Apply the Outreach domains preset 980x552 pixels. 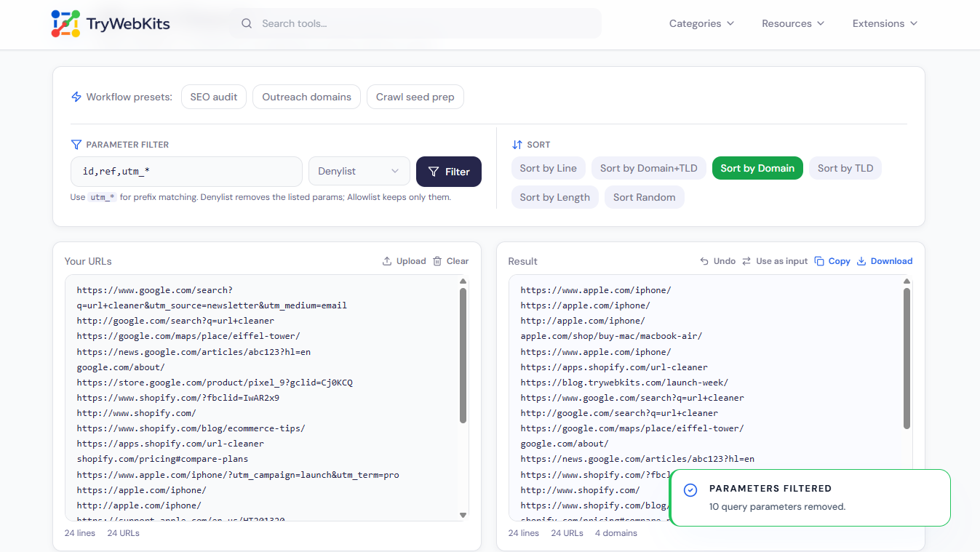[x=306, y=97]
